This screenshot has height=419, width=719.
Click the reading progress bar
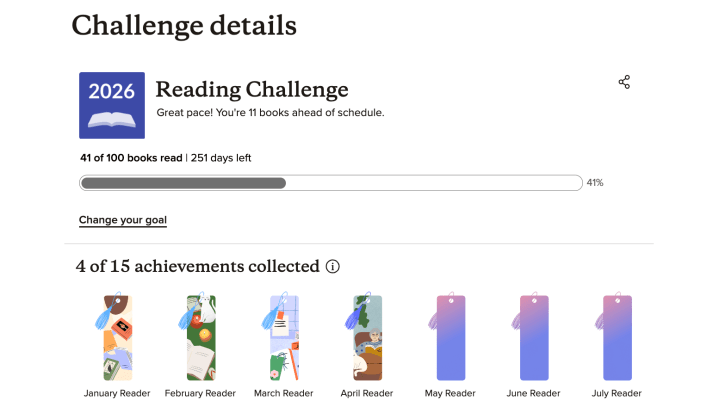pos(330,183)
